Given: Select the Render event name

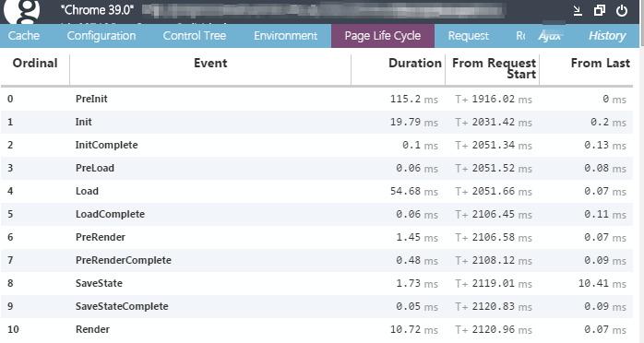Looking at the screenshot, I should [x=92, y=329].
